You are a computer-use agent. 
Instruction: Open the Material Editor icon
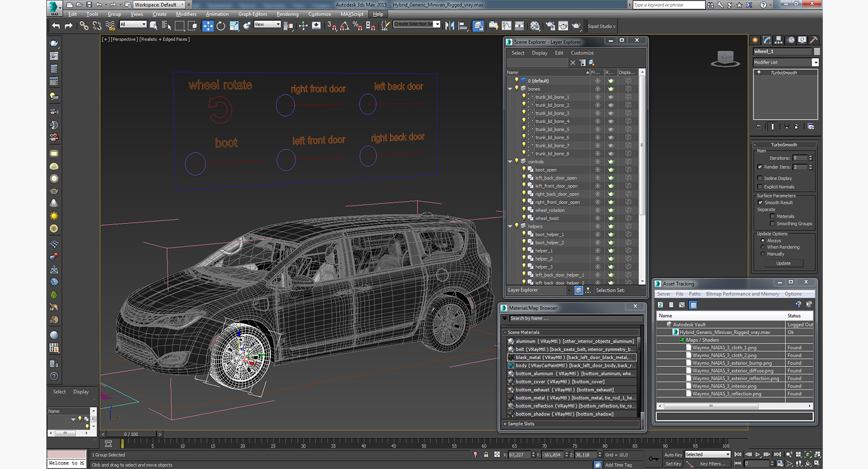[535, 26]
